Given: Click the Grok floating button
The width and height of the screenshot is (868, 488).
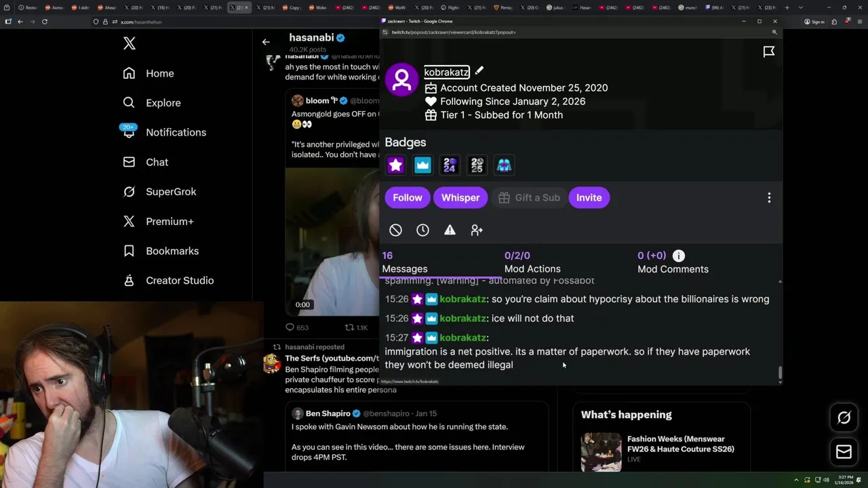Looking at the screenshot, I should coord(844,418).
